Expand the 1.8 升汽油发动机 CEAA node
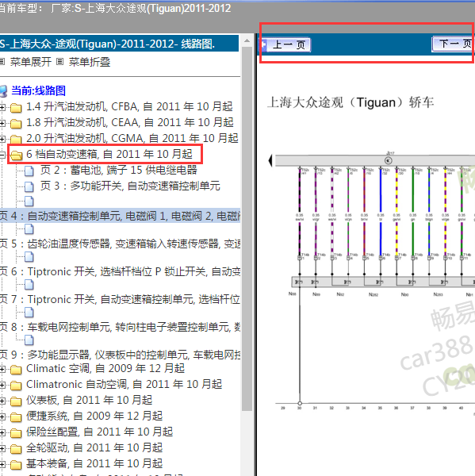 (2, 123)
